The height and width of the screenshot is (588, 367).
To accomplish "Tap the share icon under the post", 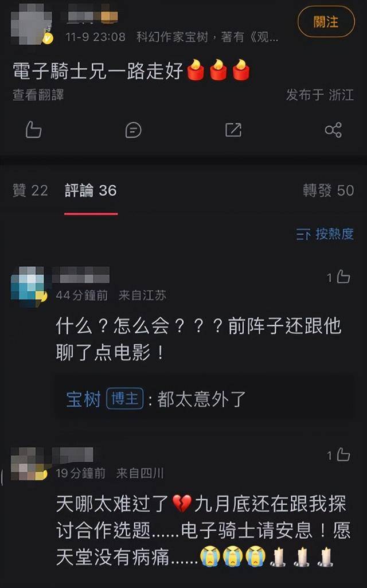I will [x=333, y=130].
